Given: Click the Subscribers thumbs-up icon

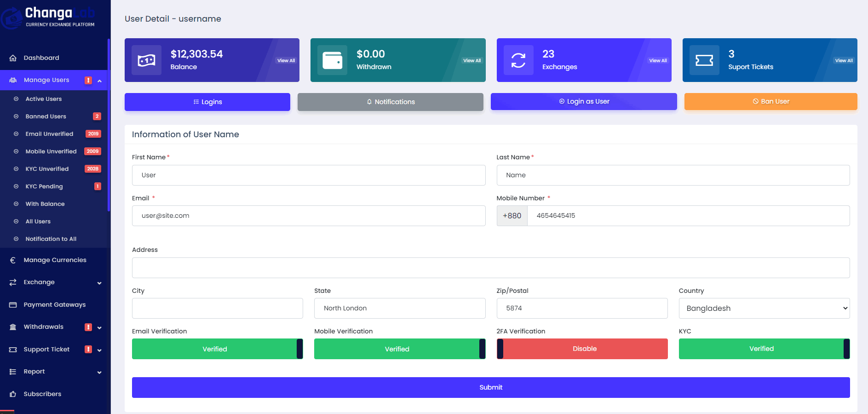Looking at the screenshot, I should coord(13,394).
